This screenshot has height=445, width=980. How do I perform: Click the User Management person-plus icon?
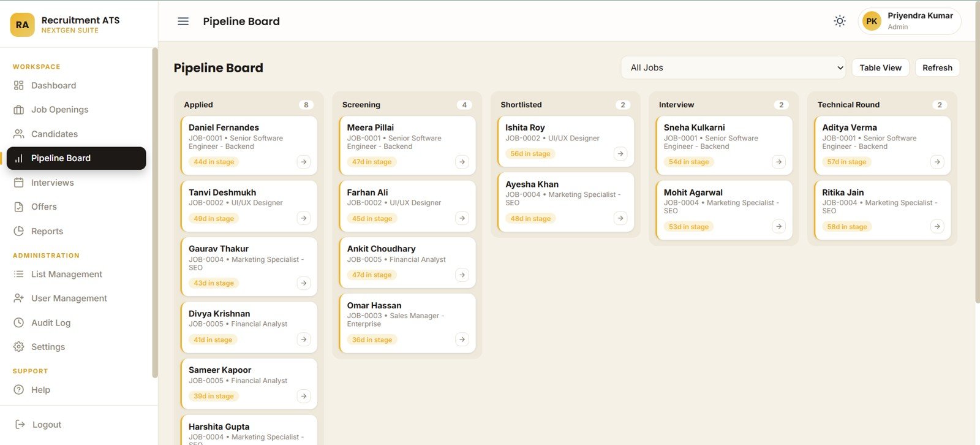(19, 298)
